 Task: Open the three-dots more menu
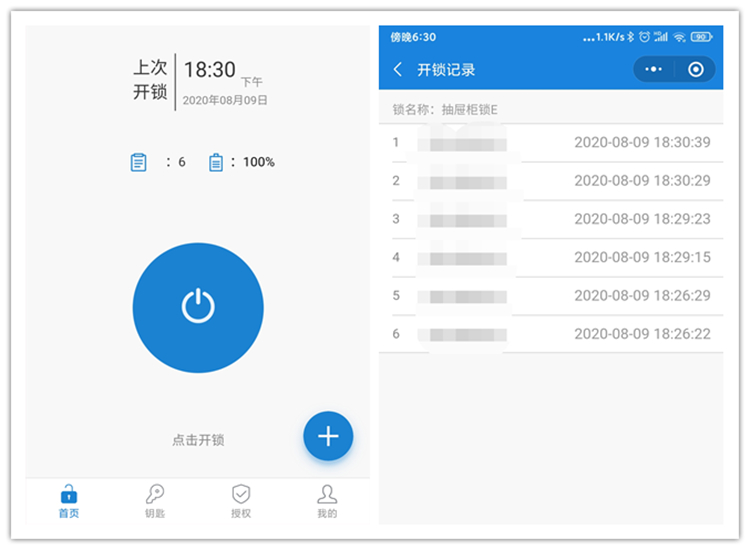click(x=653, y=69)
